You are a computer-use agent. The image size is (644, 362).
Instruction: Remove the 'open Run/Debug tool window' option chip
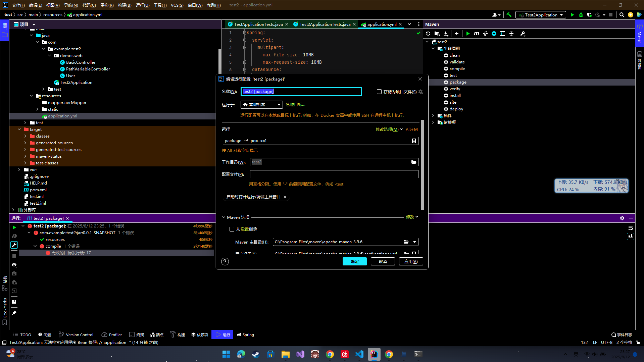coord(285,197)
